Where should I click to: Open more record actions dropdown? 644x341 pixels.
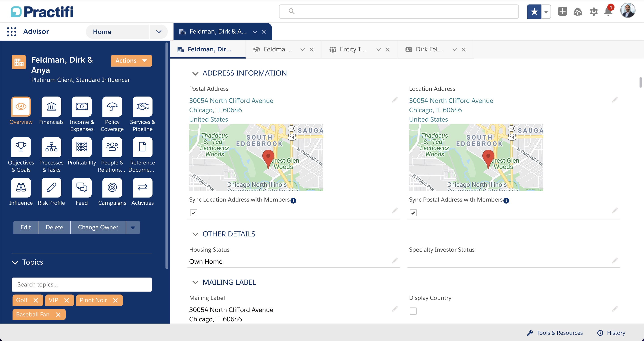coord(133,227)
